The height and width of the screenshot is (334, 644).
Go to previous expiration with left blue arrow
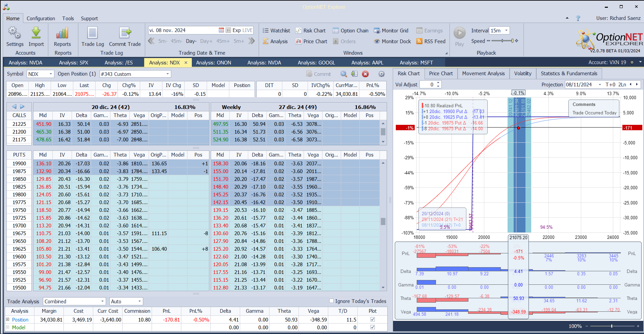coord(14,107)
